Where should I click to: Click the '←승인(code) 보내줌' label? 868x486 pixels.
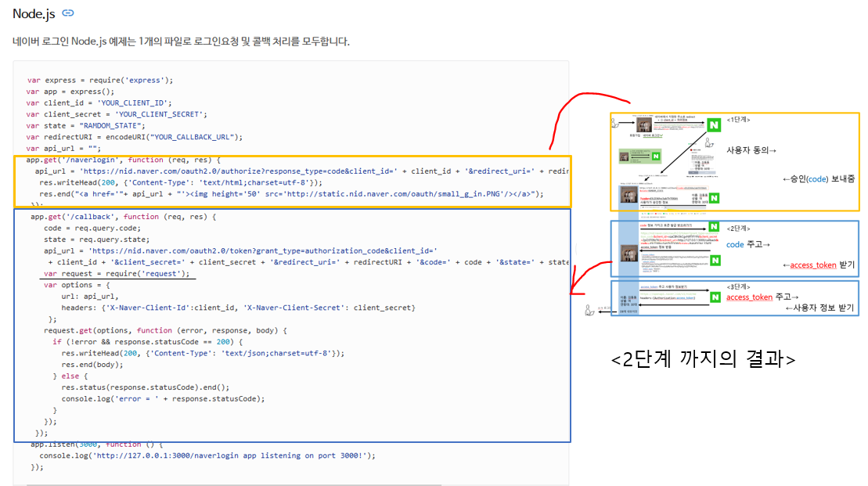(818, 178)
